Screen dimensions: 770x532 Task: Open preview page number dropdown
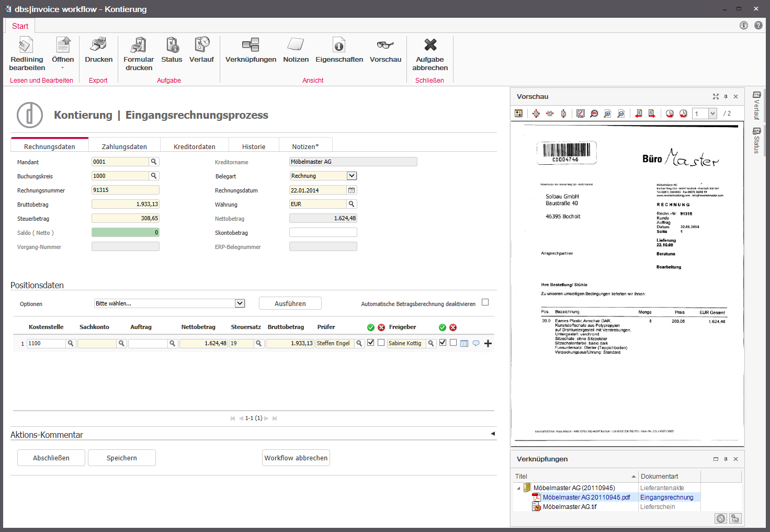(x=712, y=114)
